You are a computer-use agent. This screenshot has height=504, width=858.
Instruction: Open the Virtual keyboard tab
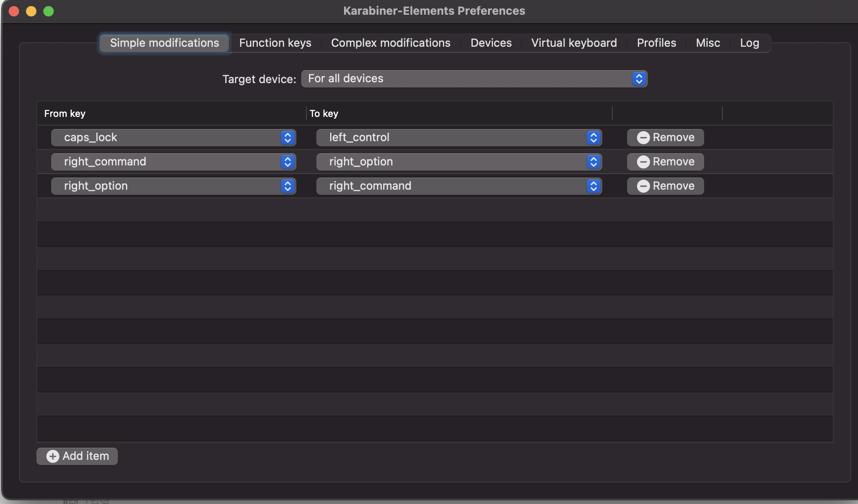tap(574, 43)
